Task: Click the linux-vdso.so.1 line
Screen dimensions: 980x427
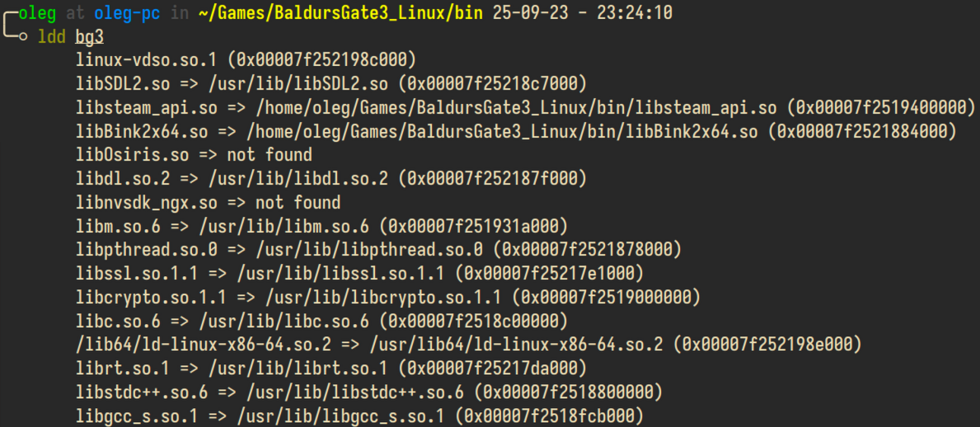Action: point(246,61)
